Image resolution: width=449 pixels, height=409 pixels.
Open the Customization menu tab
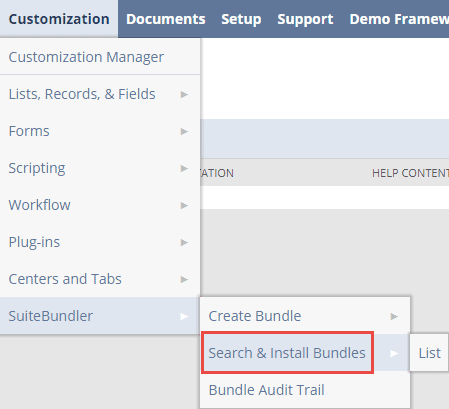59,19
